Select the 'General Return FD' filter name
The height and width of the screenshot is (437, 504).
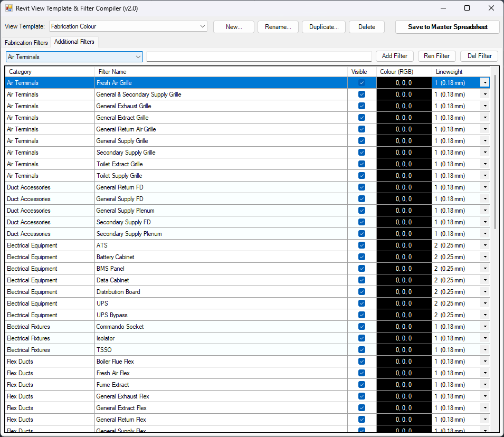pos(120,187)
